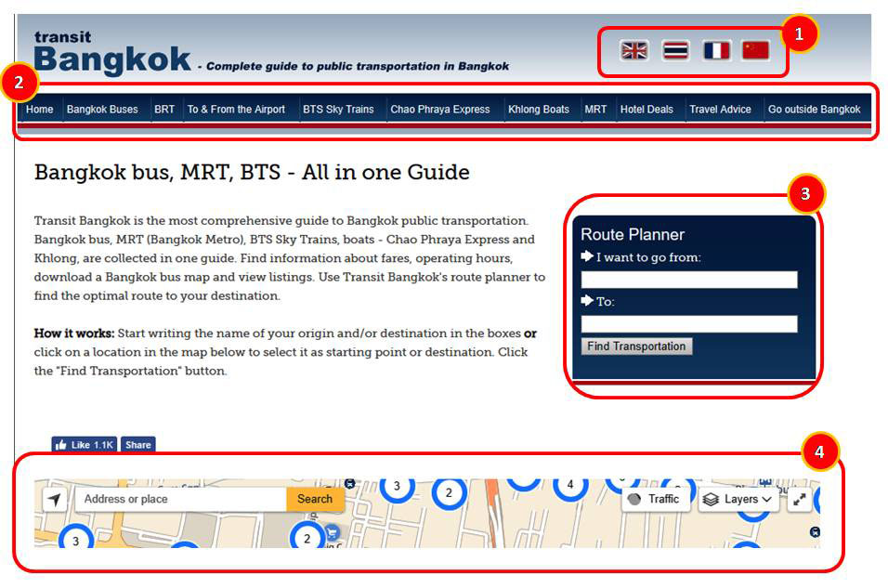This screenshot has height=588, width=888.
Task: Click the MRT navigation item
Action: point(595,110)
